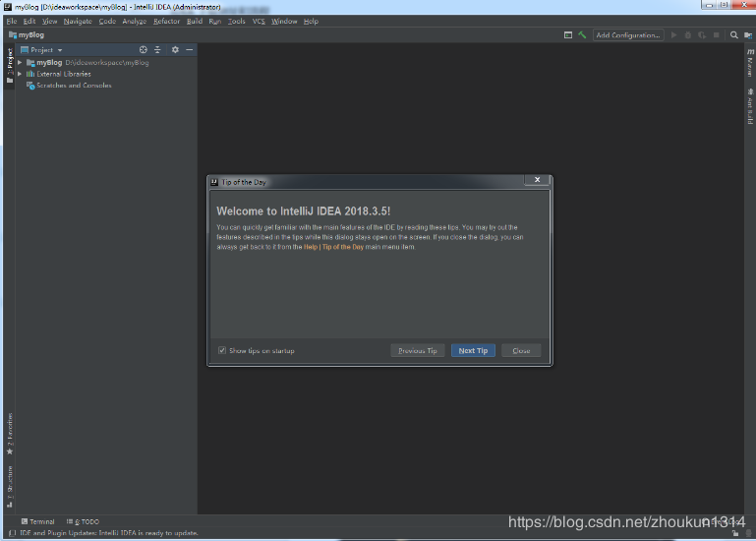
Task: Click the locate target icon in Project panel
Action: (x=144, y=50)
